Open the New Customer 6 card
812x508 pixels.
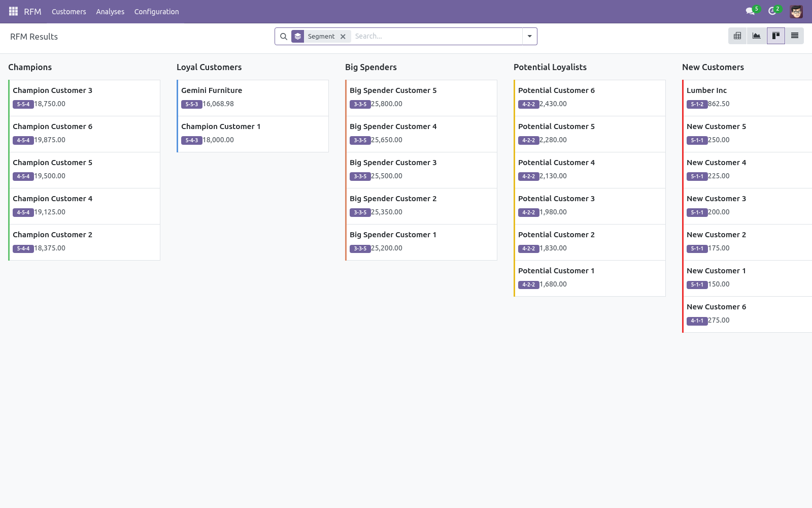pos(748,314)
